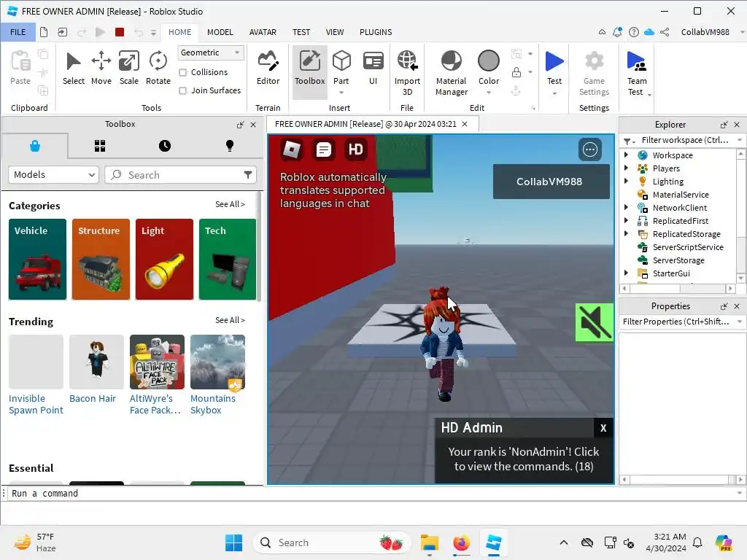Activate the Rotate tool
Viewport: 747px width, 560px height.
click(x=158, y=69)
